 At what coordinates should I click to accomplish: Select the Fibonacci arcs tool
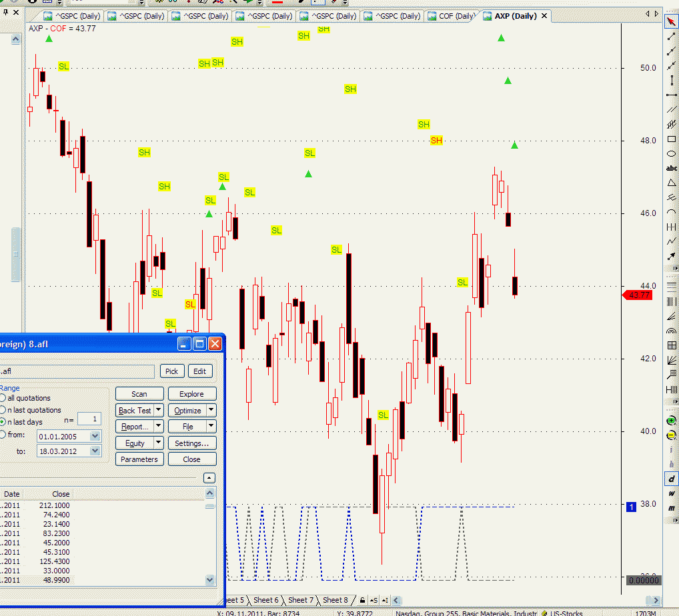[x=671, y=331]
